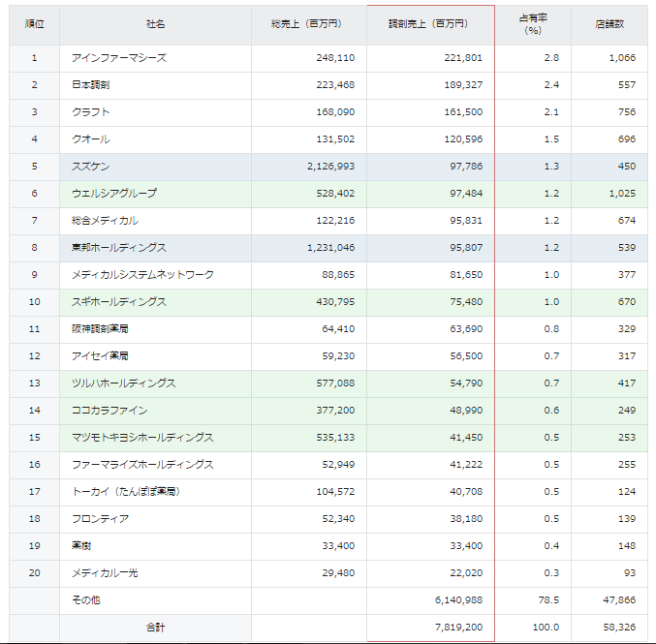Click total sales value 1,231,046
656x644 pixels.
(x=331, y=248)
